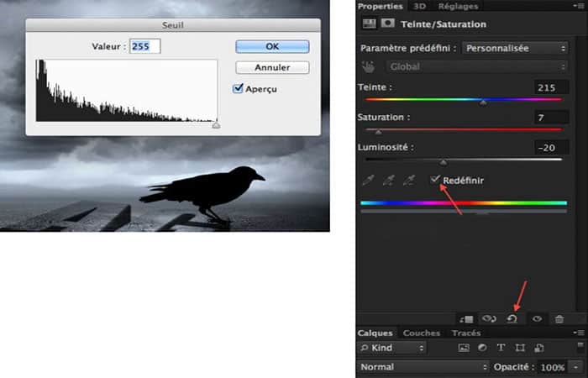Select the subtract-from-sample eyedropper
The image size is (588, 378).
pyautogui.click(x=409, y=181)
